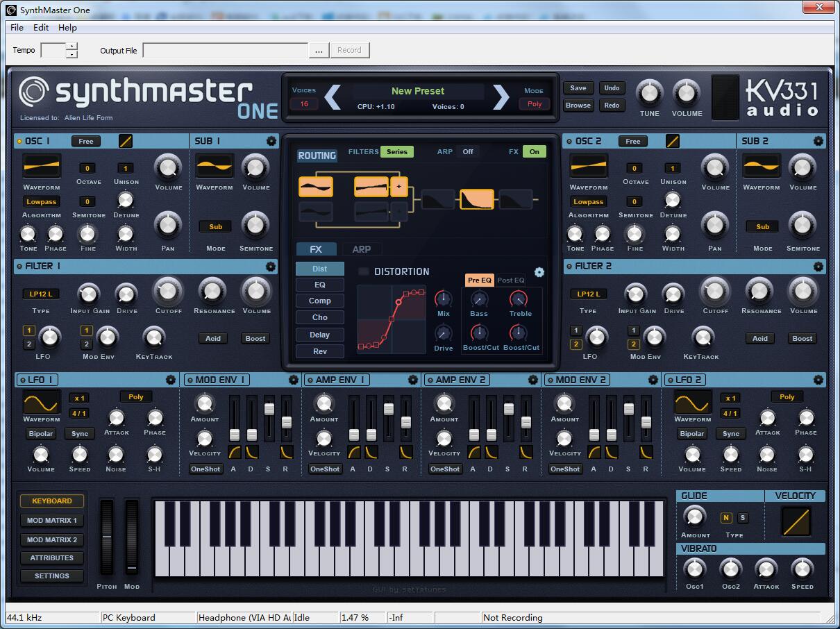
Task: Open the LFO 1 panel gear icon
Action: (171, 380)
